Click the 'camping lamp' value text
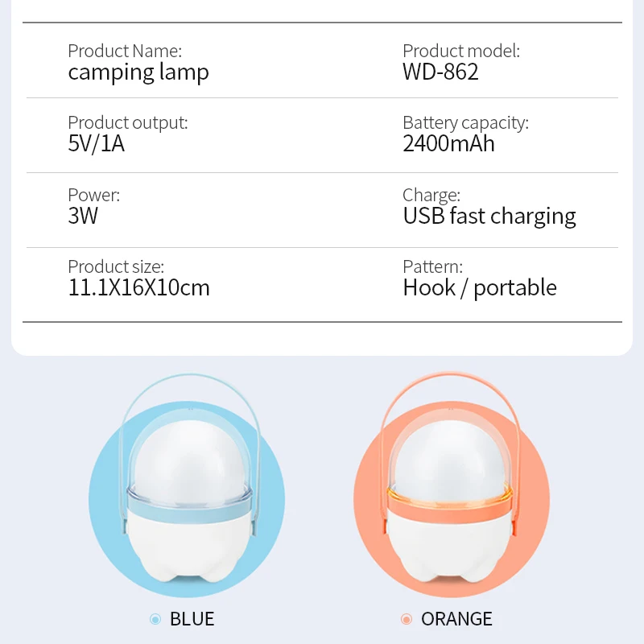The height and width of the screenshot is (644, 644). [x=138, y=72]
